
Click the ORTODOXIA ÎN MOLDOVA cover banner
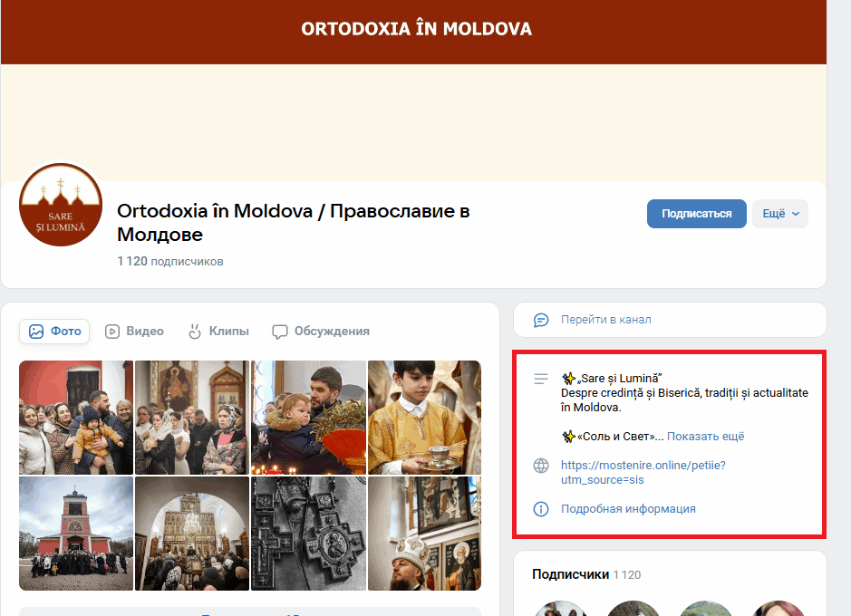point(413,92)
